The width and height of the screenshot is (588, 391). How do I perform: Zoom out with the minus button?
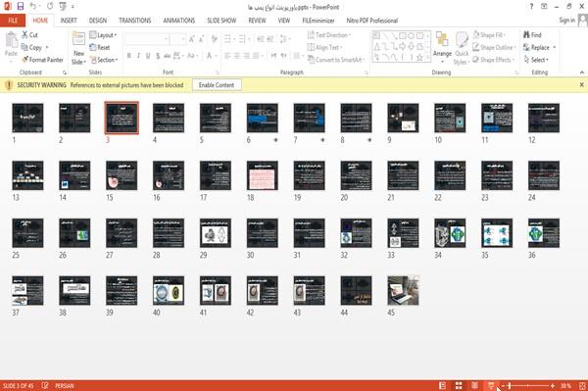click(504, 386)
